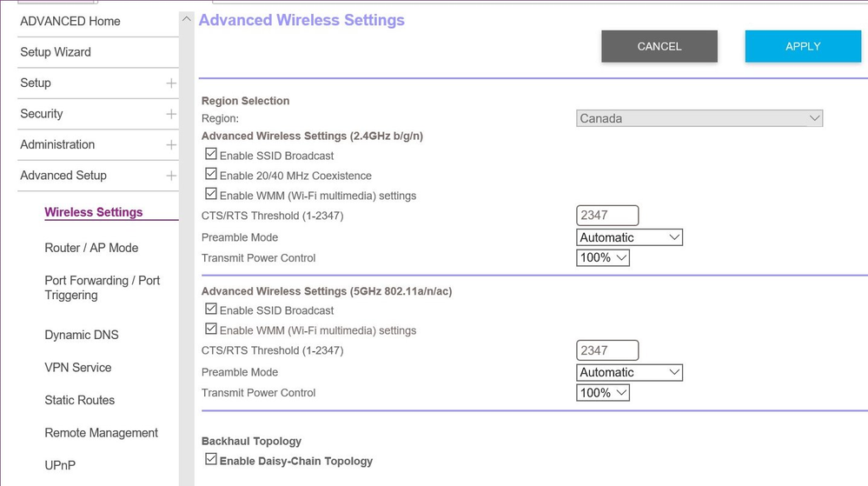Expand the Security section plus icon
Image resolution: width=868 pixels, height=486 pixels.
click(x=171, y=114)
